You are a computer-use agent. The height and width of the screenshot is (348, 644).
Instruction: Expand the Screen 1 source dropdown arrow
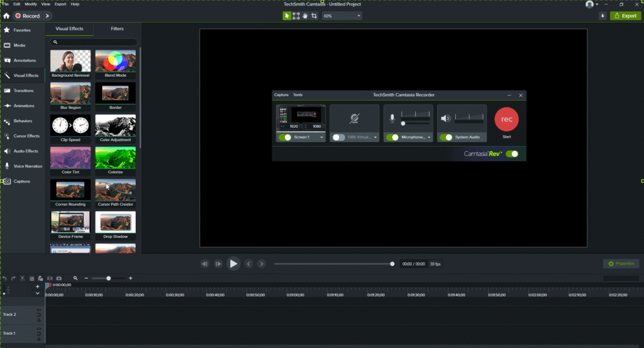[x=321, y=137]
